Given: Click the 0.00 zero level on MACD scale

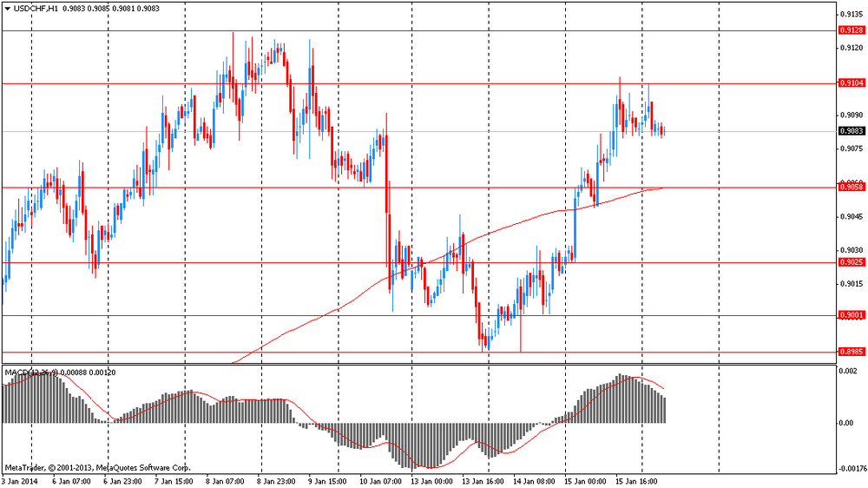Looking at the screenshot, I should point(846,423).
